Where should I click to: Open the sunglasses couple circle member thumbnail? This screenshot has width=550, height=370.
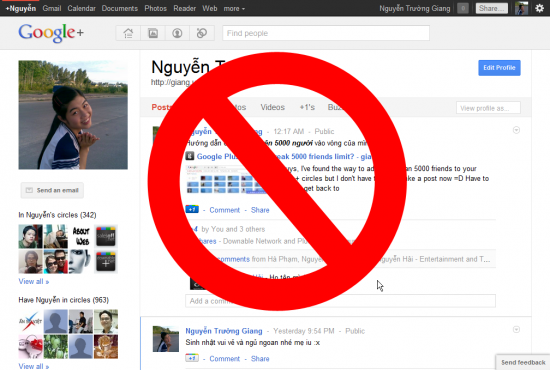coord(55,262)
